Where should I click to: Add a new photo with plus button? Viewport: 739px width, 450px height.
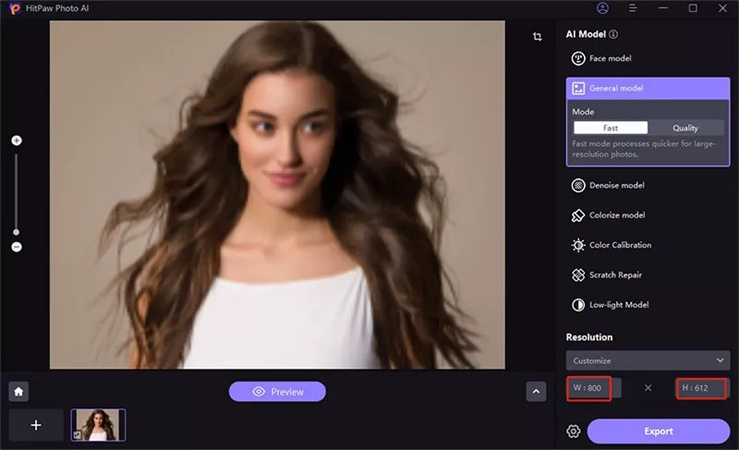click(36, 425)
